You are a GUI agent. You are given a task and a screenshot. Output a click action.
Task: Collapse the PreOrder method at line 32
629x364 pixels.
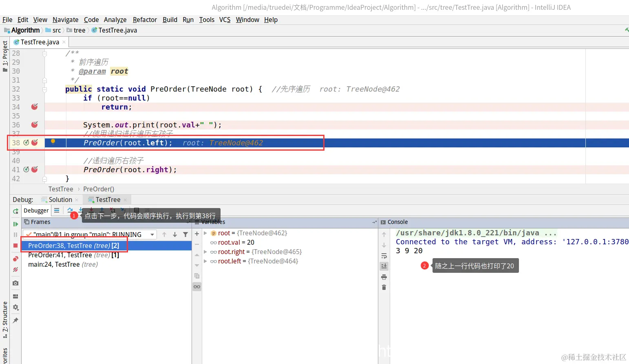[45, 89]
